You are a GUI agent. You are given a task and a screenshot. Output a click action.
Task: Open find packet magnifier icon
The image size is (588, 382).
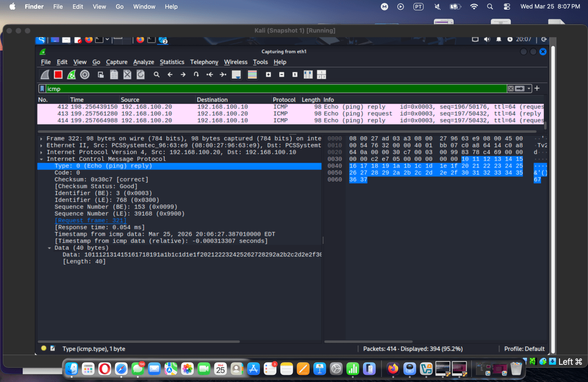pyautogui.click(x=157, y=75)
